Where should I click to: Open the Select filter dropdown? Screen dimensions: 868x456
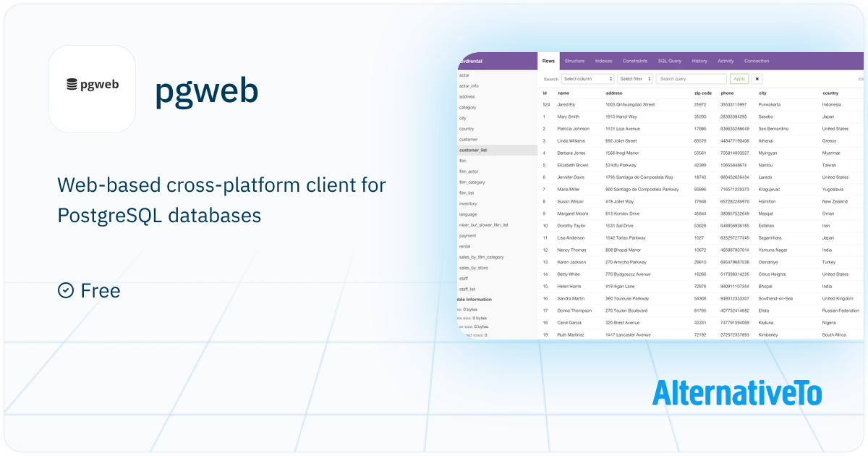tap(636, 79)
